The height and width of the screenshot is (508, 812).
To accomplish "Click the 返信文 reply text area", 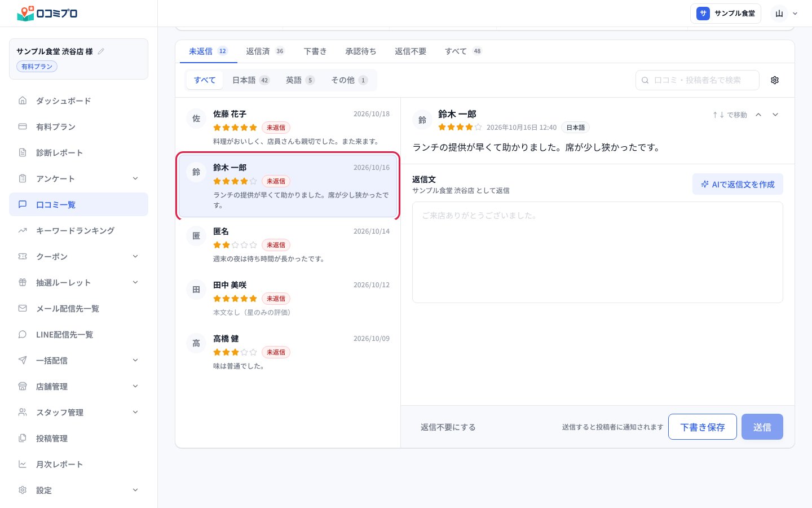I will click(598, 252).
